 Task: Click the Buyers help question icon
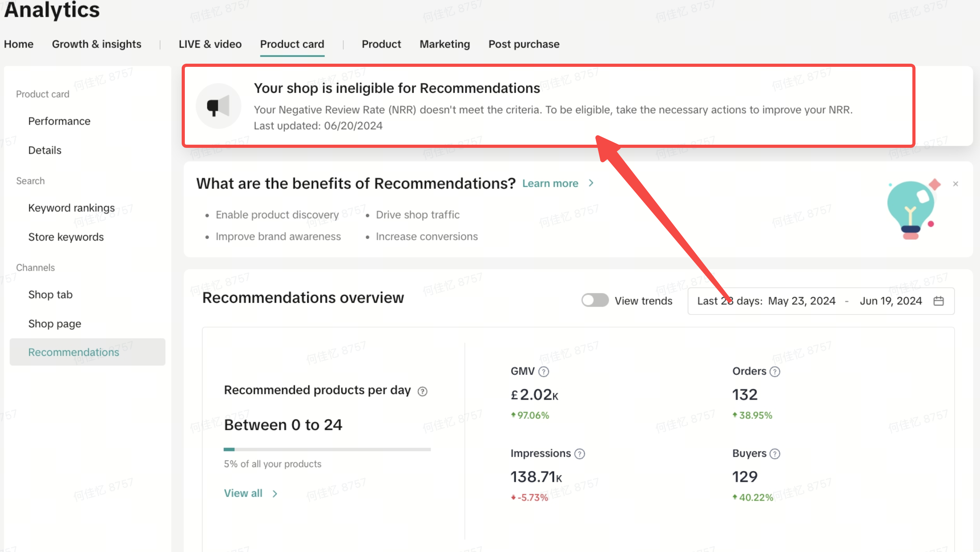coord(775,454)
